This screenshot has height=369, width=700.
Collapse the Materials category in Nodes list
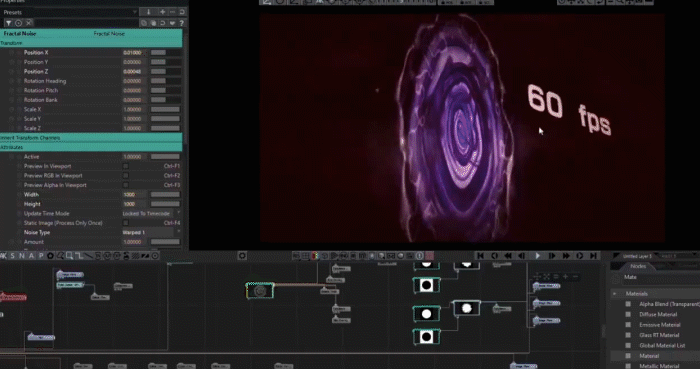(615, 294)
